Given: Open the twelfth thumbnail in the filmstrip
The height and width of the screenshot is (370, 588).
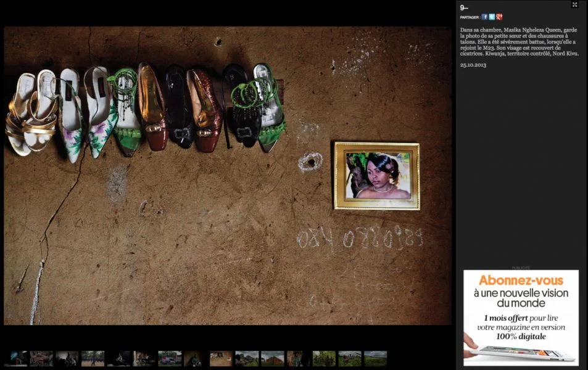Looking at the screenshot, I should [299, 358].
